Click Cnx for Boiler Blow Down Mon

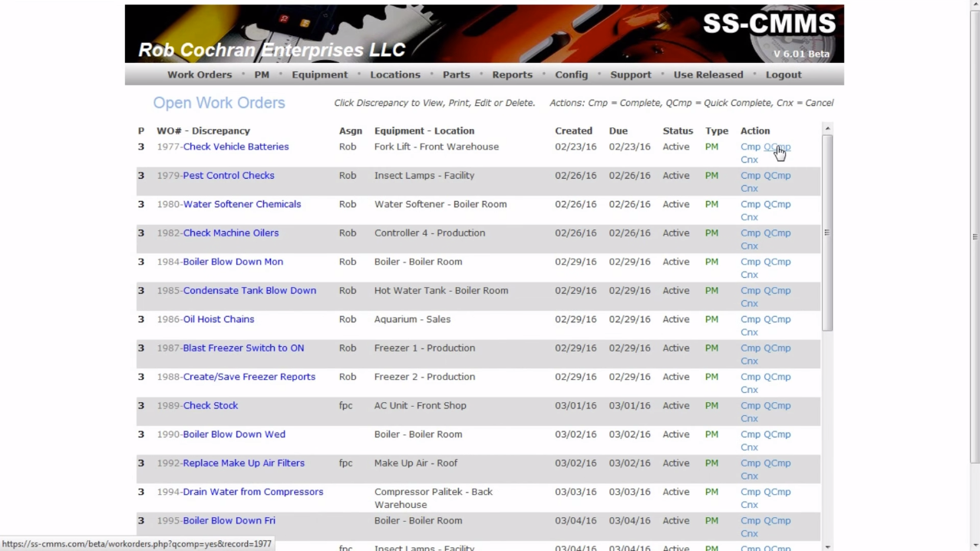pos(749,275)
